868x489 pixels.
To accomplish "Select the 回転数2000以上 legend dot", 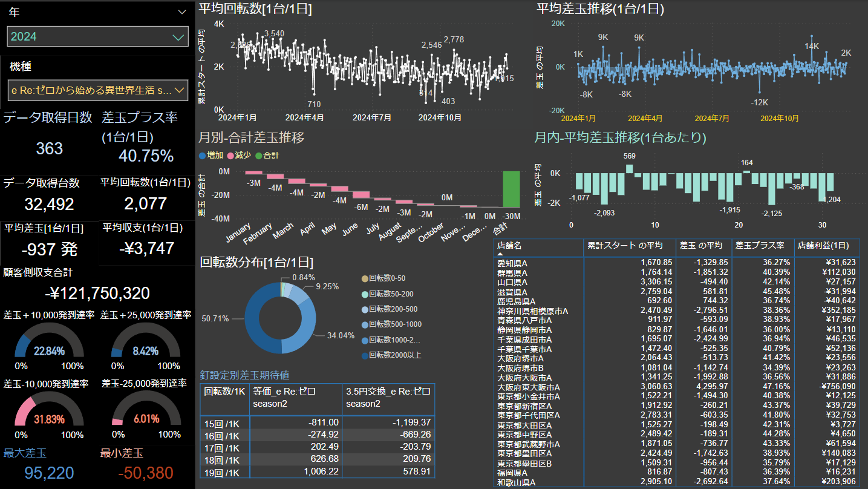I will 364,355.
